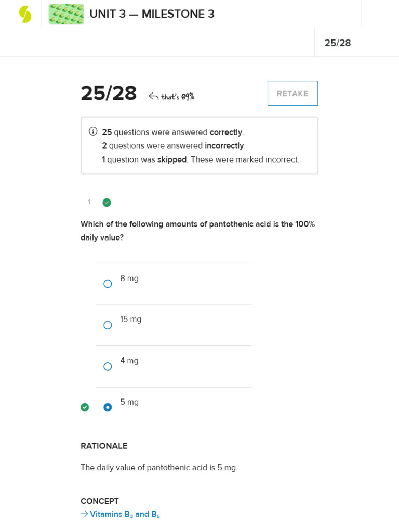This screenshot has height=532, width=399.
Task: Select the 15 mg radio option
Action: 108,325
